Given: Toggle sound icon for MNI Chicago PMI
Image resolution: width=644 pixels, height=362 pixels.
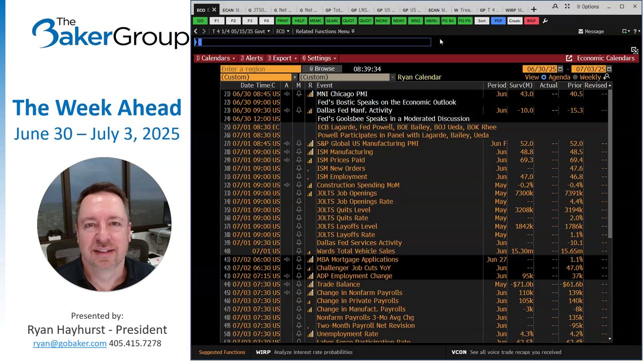Looking at the screenshot, I should (286, 94).
